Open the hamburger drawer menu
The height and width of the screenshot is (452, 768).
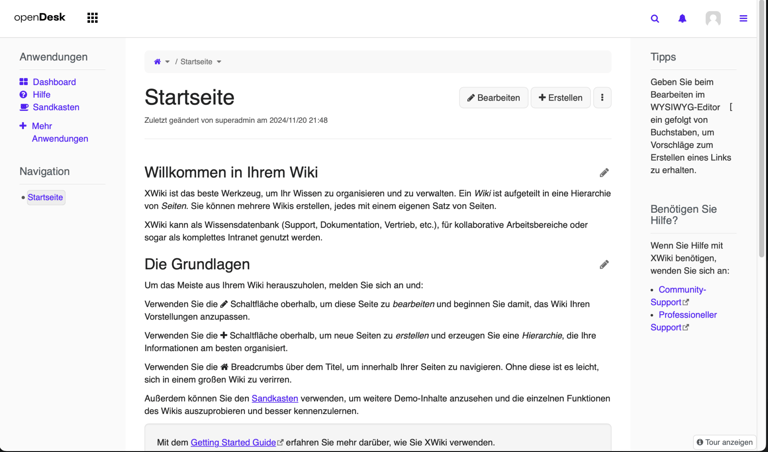click(x=744, y=19)
